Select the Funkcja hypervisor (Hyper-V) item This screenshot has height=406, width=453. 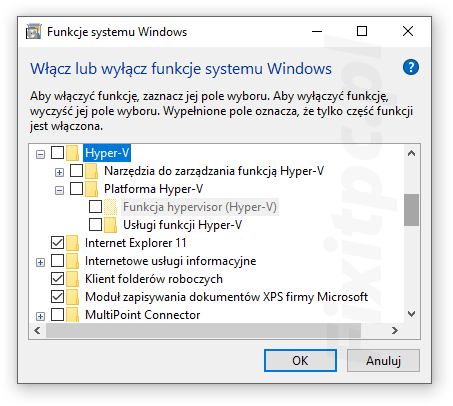coord(200,207)
